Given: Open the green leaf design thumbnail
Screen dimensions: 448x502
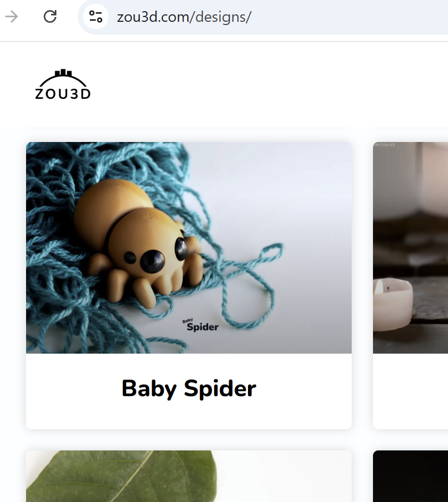Looking at the screenshot, I should pyautogui.click(x=188, y=476).
